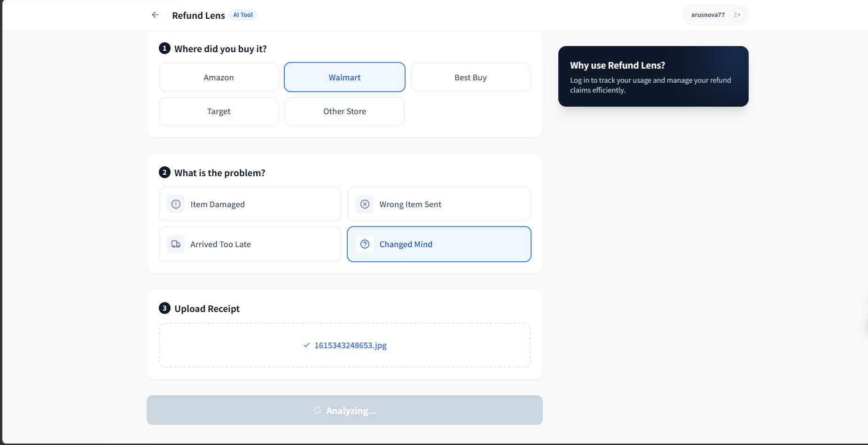The width and height of the screenshot is (868, 445).
Task: Select Best Buy as the purchase store
Action: [x=470, y=77]
